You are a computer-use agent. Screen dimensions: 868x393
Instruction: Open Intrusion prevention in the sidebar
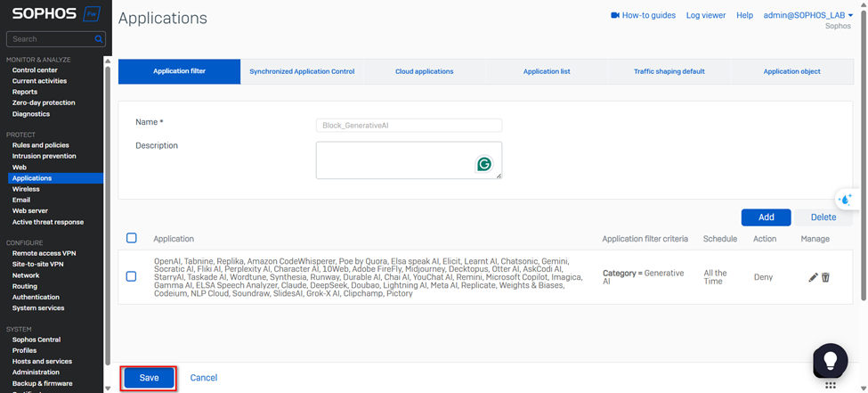[44, 156]
